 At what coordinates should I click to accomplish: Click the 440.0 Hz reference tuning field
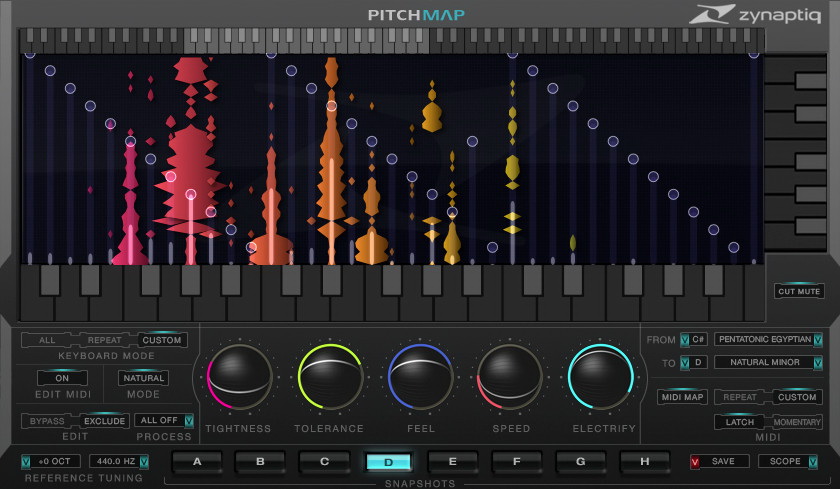pyautogui.click(x=118, y=462)
